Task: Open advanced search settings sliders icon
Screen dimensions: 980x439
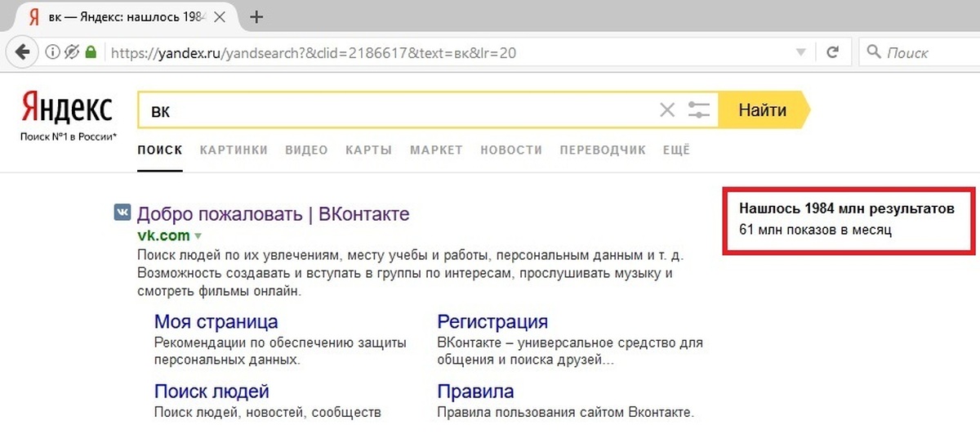Action: (x=699, y=110)
